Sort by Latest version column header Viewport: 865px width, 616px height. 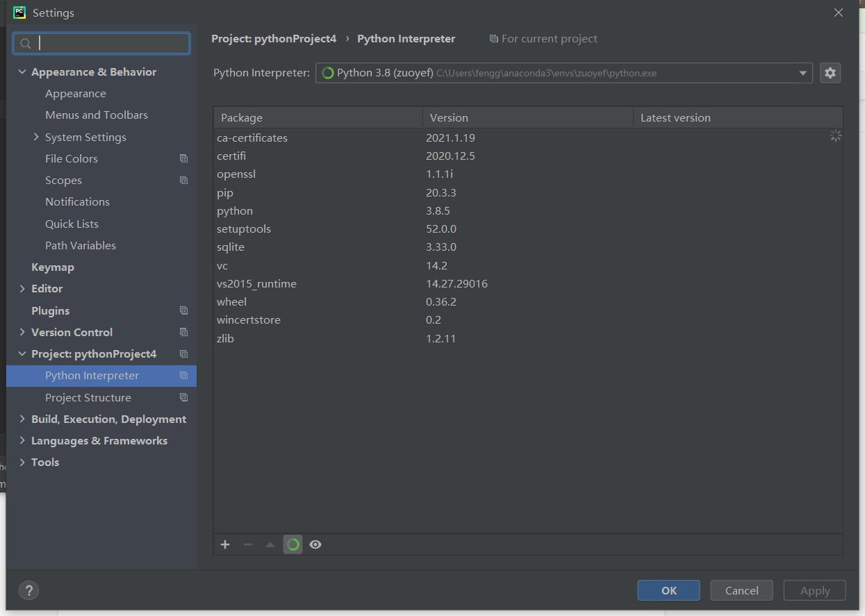738,117
